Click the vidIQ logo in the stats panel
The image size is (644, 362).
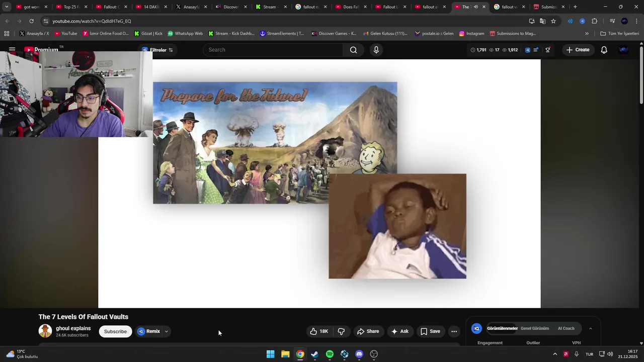(476, 328)
